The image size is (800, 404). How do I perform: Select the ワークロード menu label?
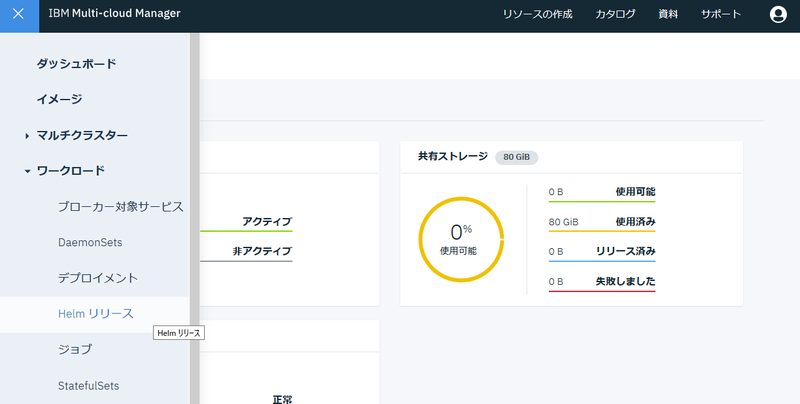pos(71,170)
